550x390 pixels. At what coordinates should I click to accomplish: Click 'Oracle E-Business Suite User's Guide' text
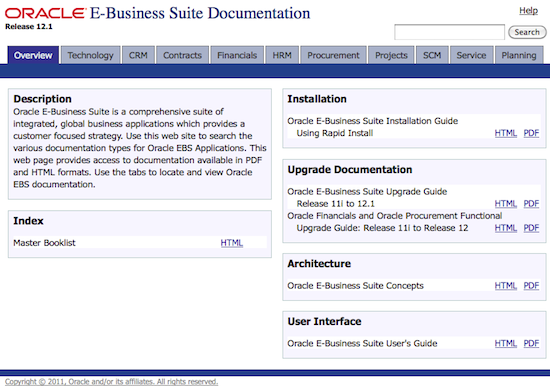click(362, 343)
